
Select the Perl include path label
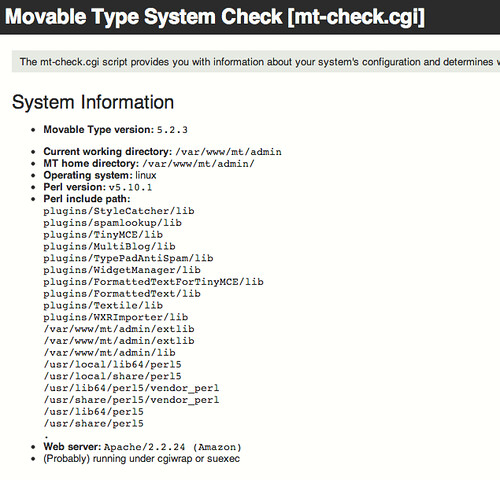pyautogui.click(x=87, y=199)
